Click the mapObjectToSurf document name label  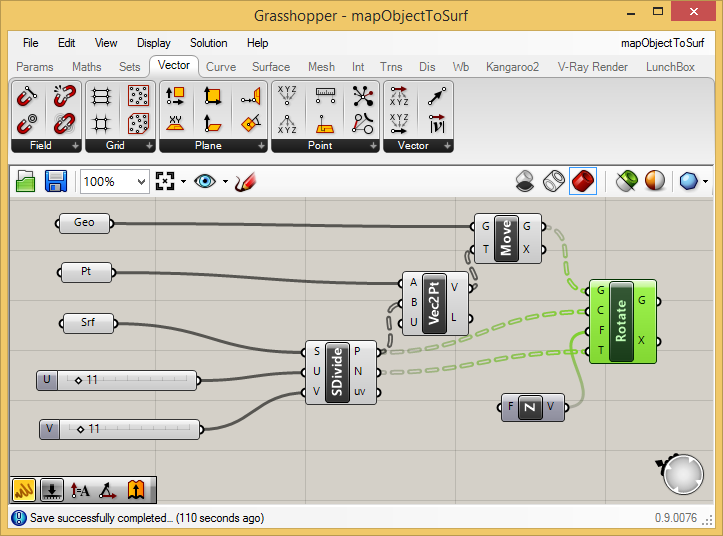pos(663,43)
